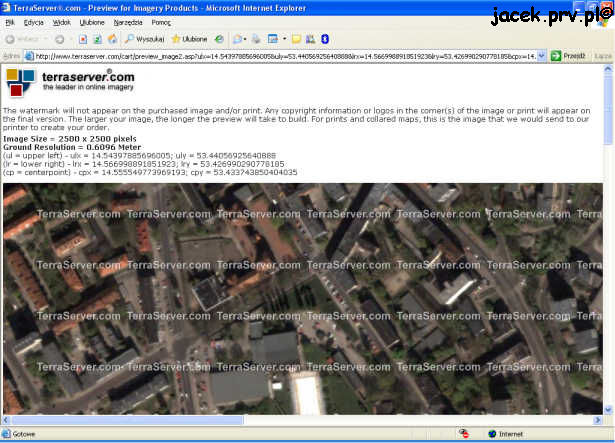Click the 'Gotowe' status bar text
615x443 pixels.
(x=24, y=434)
